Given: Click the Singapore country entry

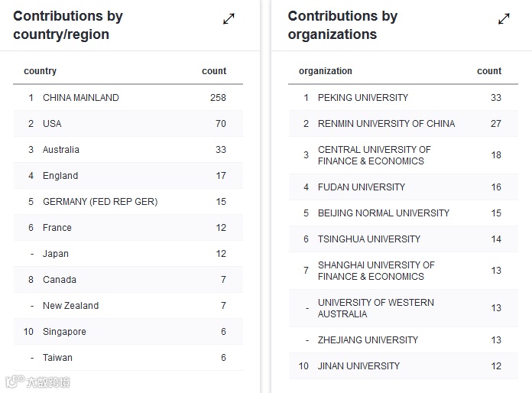Looking at the screenshot, I should (64, 332).
